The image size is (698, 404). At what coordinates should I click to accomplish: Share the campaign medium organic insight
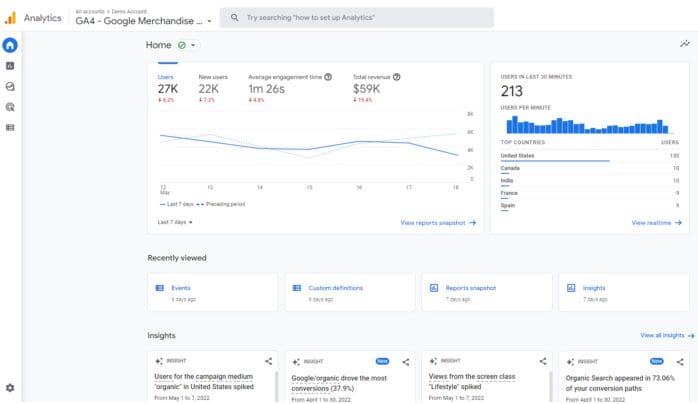[268, 361]
